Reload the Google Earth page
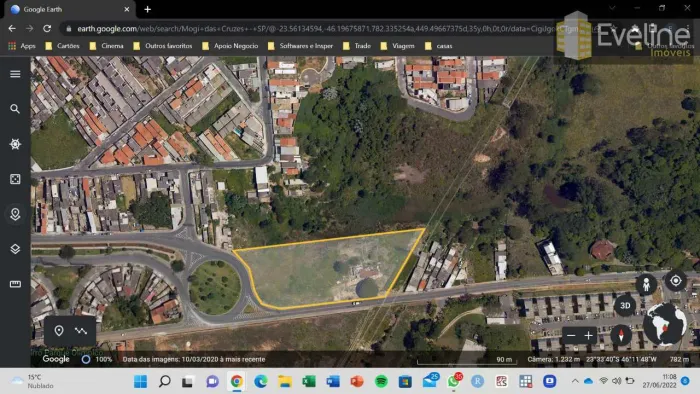The width and height of the screenshot is (700, 394). point(47,29)
